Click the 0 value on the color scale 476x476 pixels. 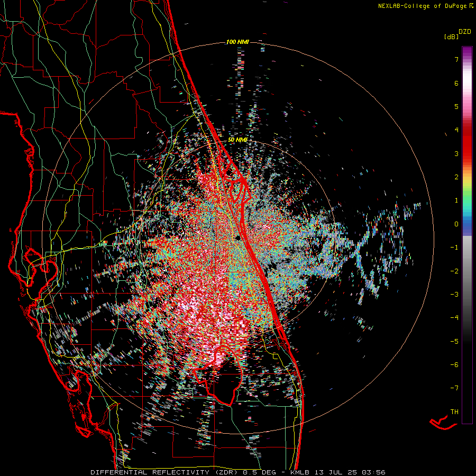[456, 224]
